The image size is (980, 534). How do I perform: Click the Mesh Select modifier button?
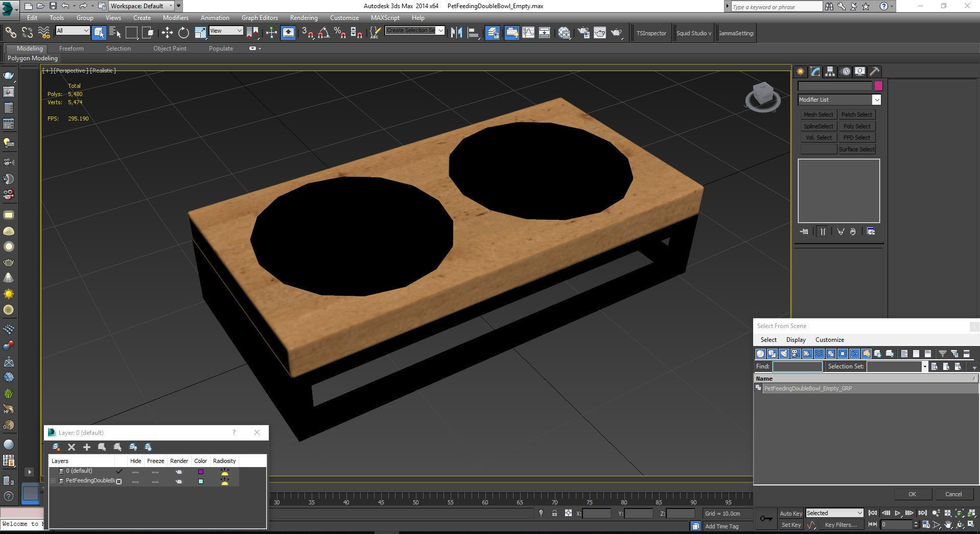click(818, 114)
